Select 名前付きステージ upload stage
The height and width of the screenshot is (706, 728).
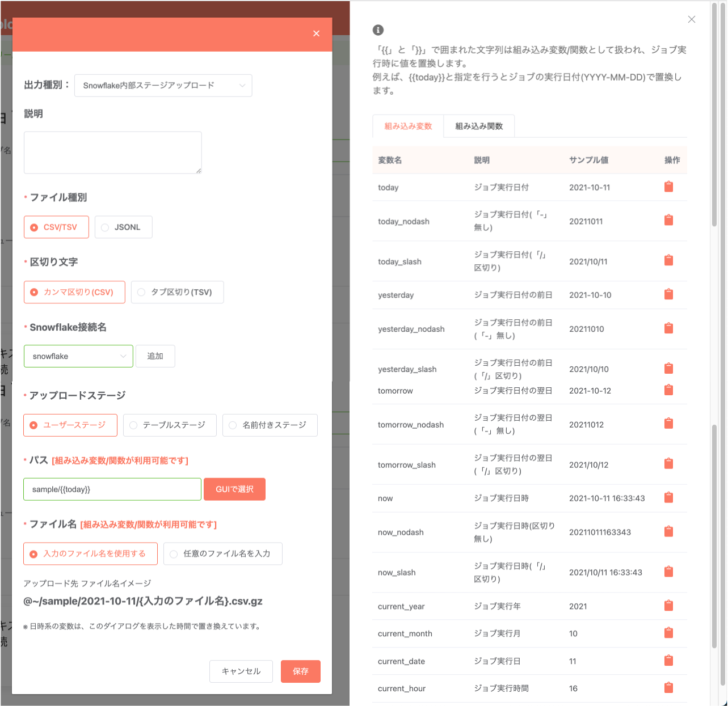(x=270, y=425)
